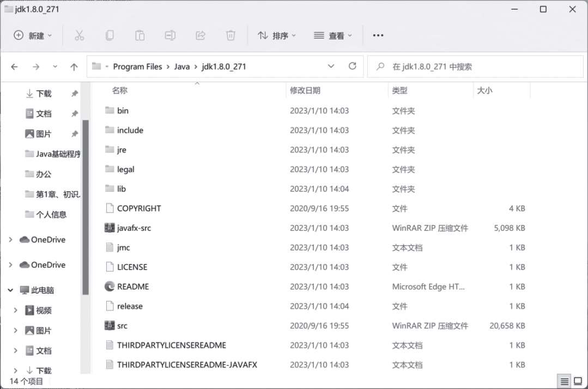Switch to details list view in status bar
The height and width of the screenshot is (389, 588).
(565, 381)
